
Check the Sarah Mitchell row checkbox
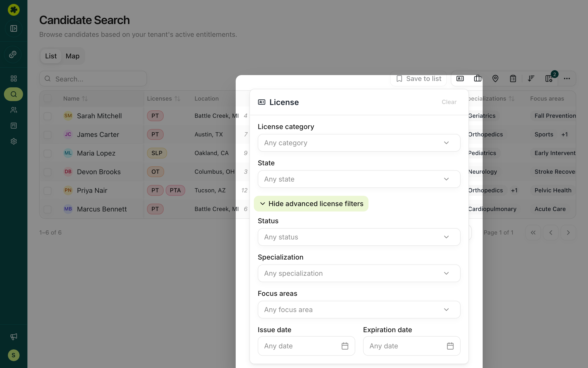point(48,116)
